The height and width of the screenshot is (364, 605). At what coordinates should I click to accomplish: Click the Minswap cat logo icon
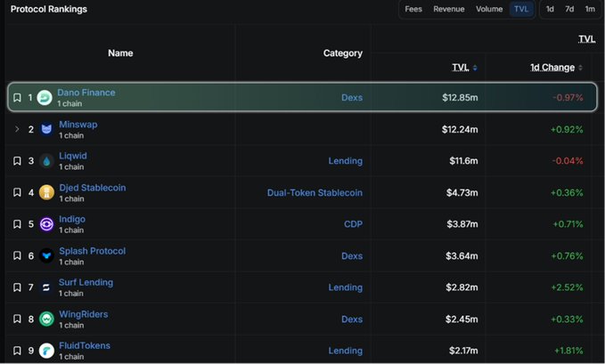pos(46,129)
